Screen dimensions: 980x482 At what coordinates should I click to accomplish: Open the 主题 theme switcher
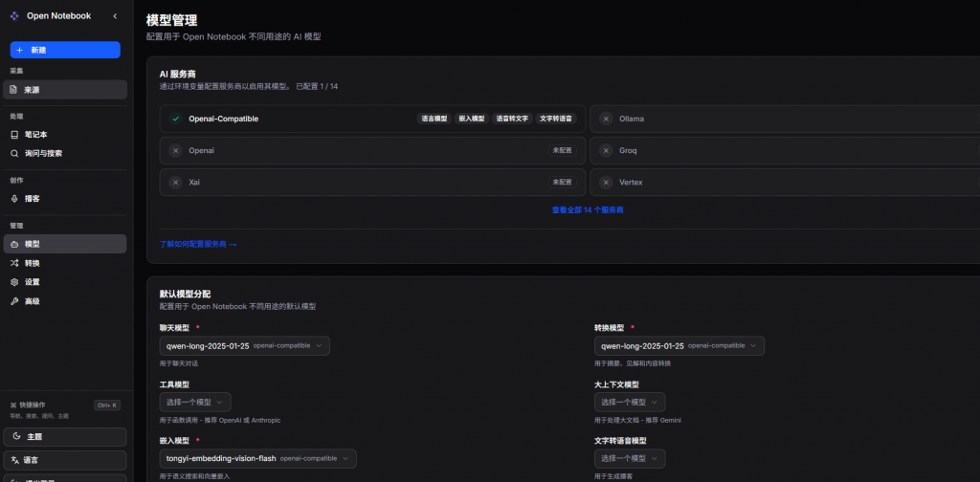coord(65,437)
